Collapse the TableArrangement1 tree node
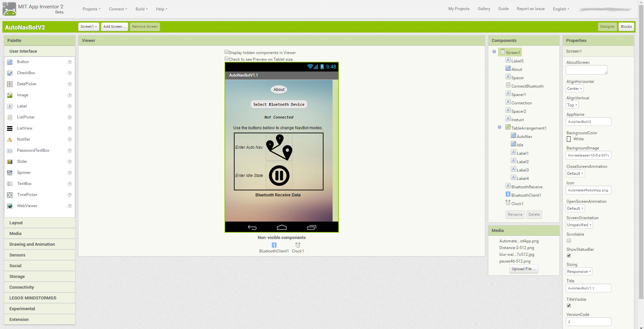The width and height of the screenshot is (644, 329). coord(499,127)
